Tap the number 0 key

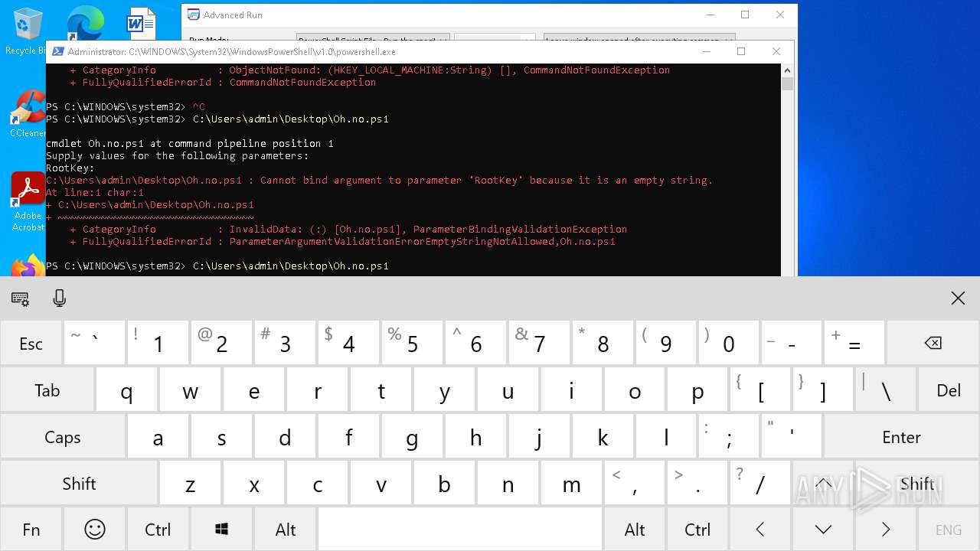(x=728, y=344)
